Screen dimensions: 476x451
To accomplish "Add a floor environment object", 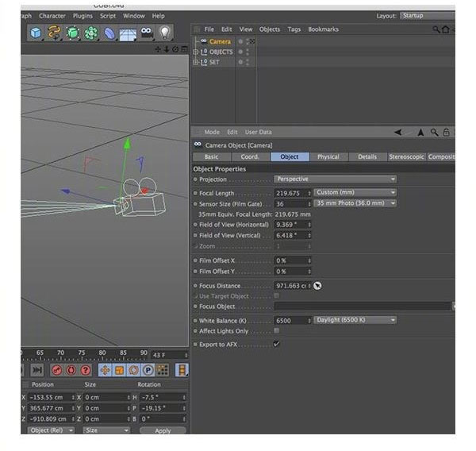I will pos(128,33).
